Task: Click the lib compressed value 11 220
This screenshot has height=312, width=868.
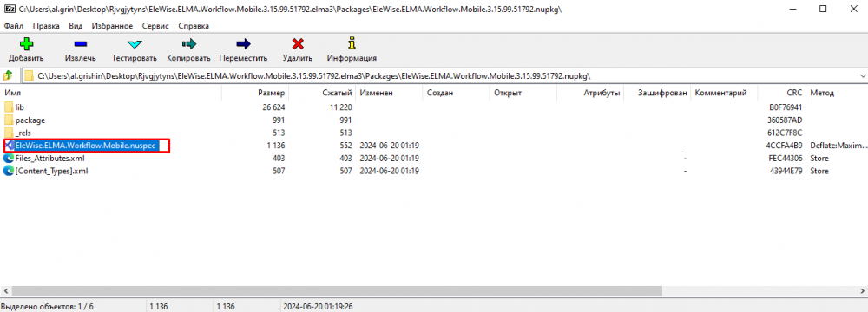Action: tap(340, 107)
